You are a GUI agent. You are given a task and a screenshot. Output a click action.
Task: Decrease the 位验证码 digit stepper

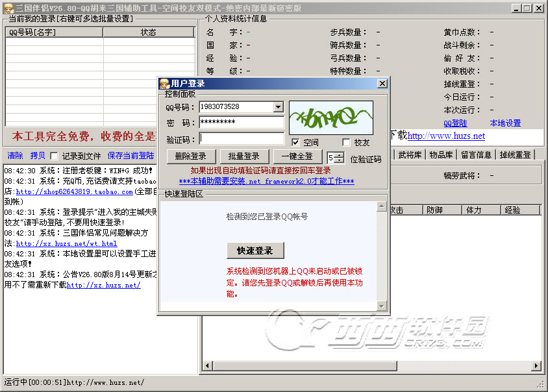point(339,160)
